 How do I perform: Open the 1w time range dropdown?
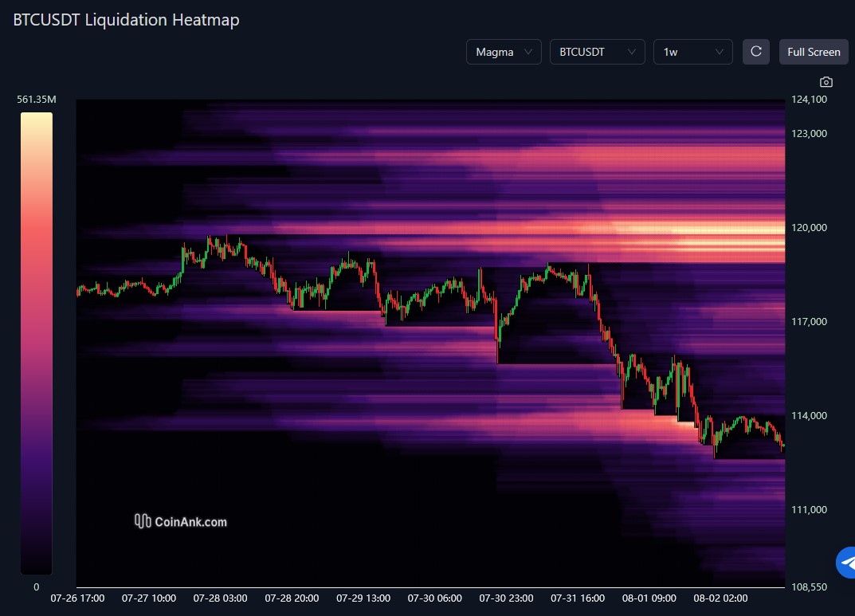pyautogui.click(x=693, y=52)
